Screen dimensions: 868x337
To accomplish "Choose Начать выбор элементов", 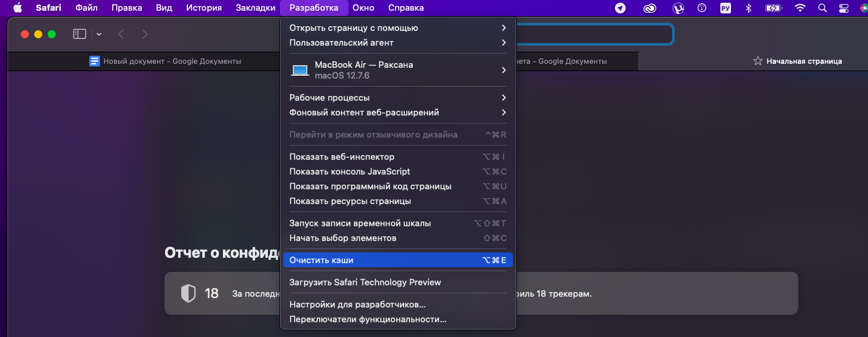I will (398, 238).
